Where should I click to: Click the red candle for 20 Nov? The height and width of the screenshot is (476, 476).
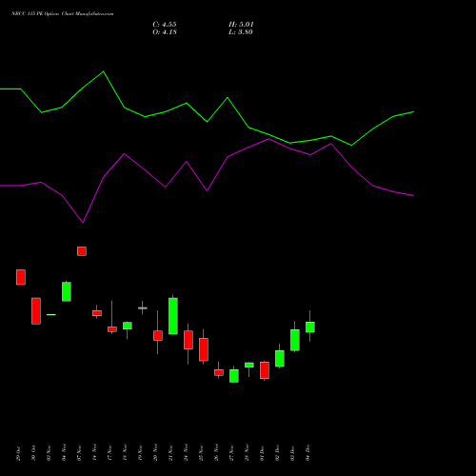click(158, 336)
